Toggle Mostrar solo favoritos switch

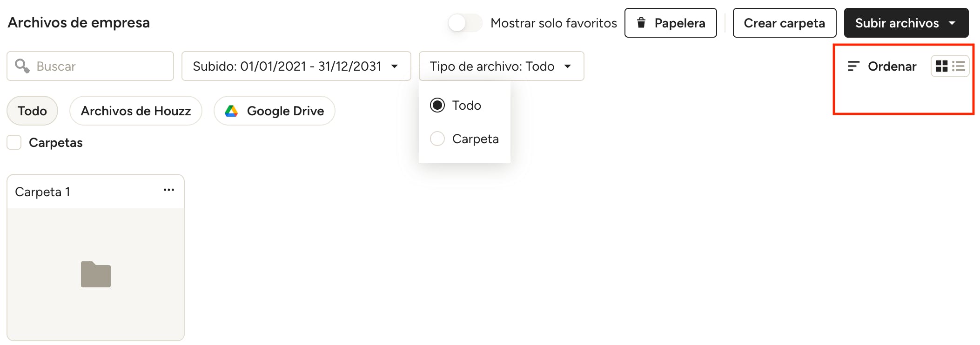465,23
